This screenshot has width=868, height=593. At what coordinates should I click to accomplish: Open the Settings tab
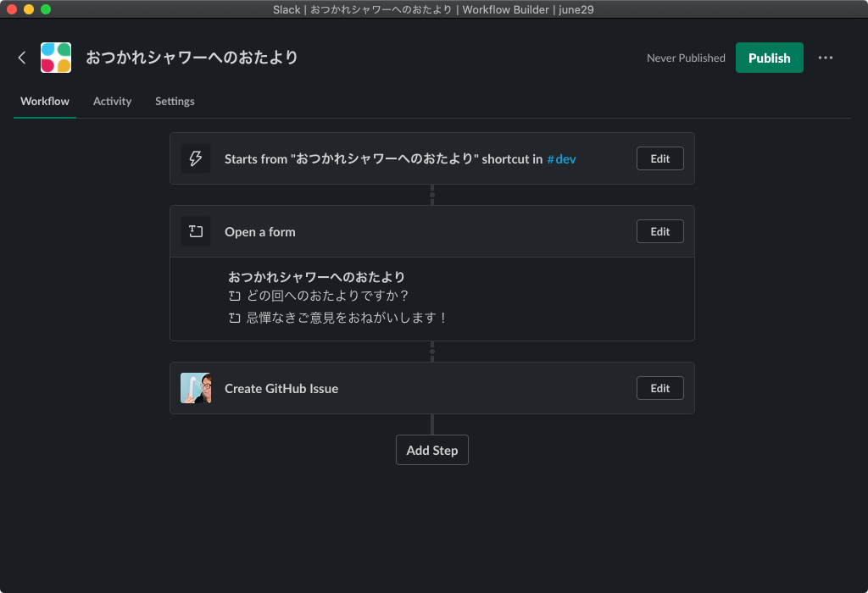(175, 101)
